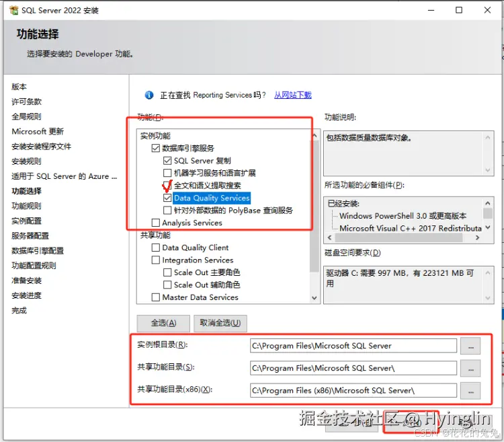
Task: Click 功能说明 box scroll up arrow
Action: pos(488,138)
